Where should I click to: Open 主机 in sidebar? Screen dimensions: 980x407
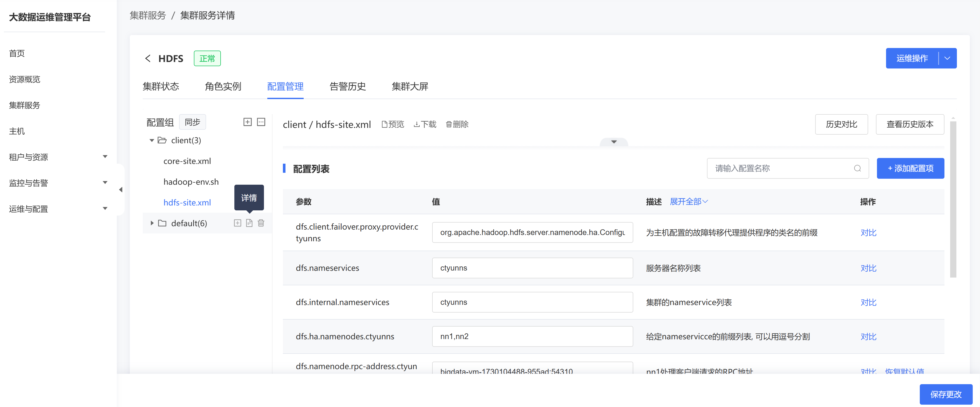[17, 131]
